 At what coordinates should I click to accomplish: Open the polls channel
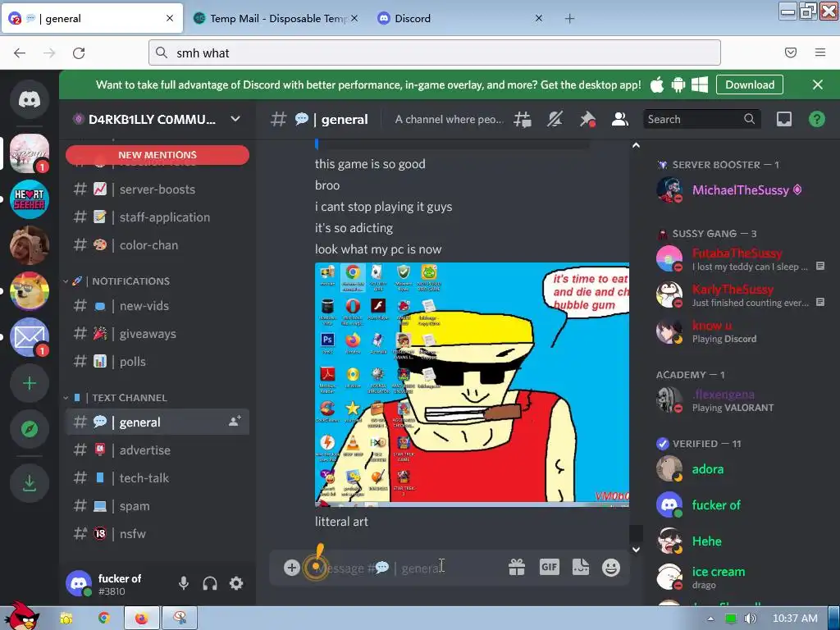click(x=157, y=362)
